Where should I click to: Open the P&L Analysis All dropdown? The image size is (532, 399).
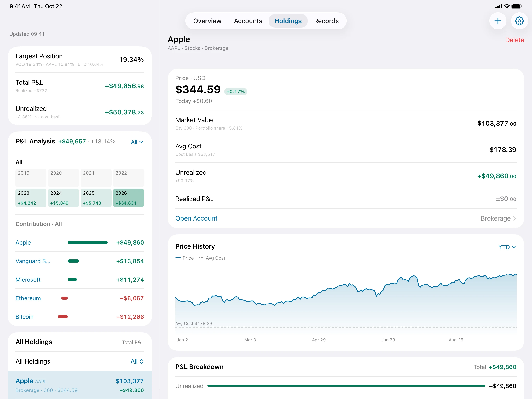click(x=137, y=142)
